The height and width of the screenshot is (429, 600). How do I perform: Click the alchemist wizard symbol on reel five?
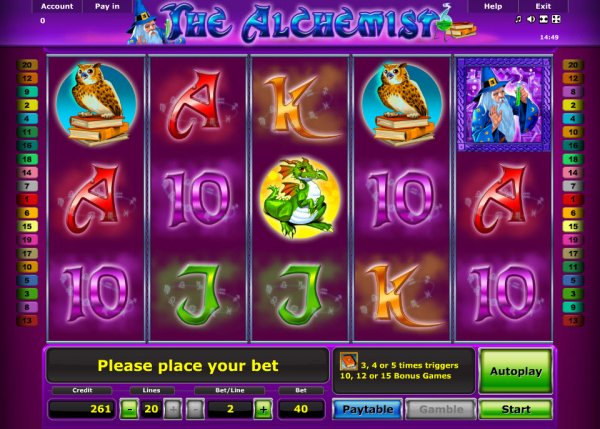tap(504, 104)
